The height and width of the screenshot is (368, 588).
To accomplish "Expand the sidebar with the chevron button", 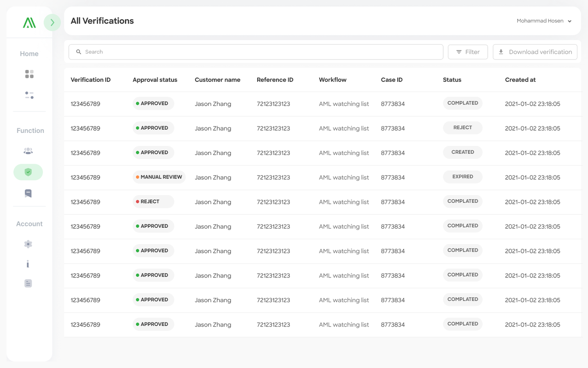I will click(52, 23).
